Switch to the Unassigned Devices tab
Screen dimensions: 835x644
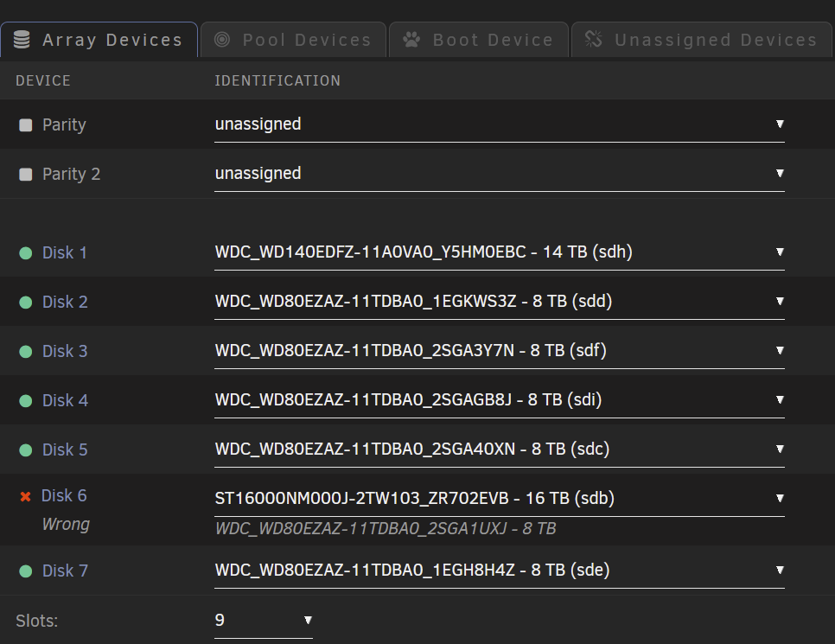click(701, 40)
